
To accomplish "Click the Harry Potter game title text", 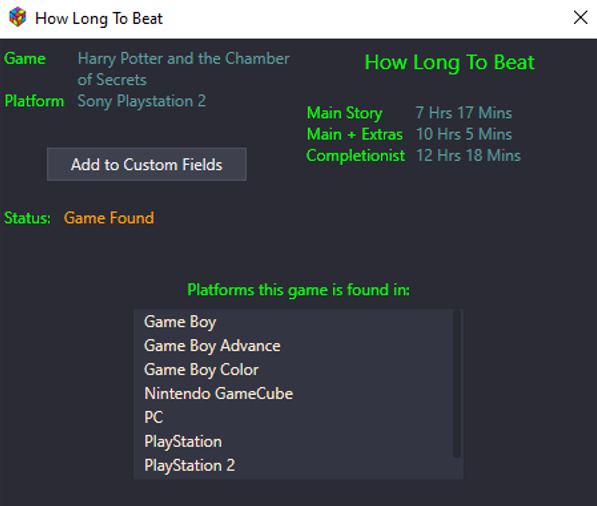I will [x=184, y=69].
